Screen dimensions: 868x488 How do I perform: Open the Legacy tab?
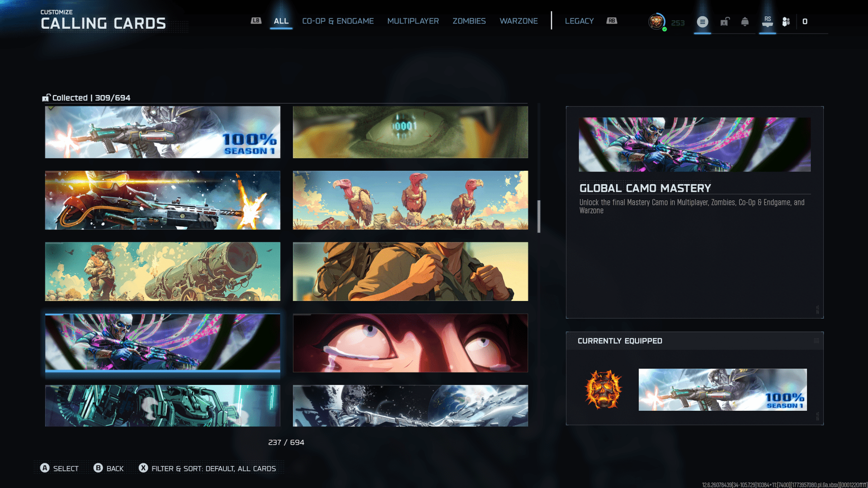pyautogui.click(x=579, y=21)
